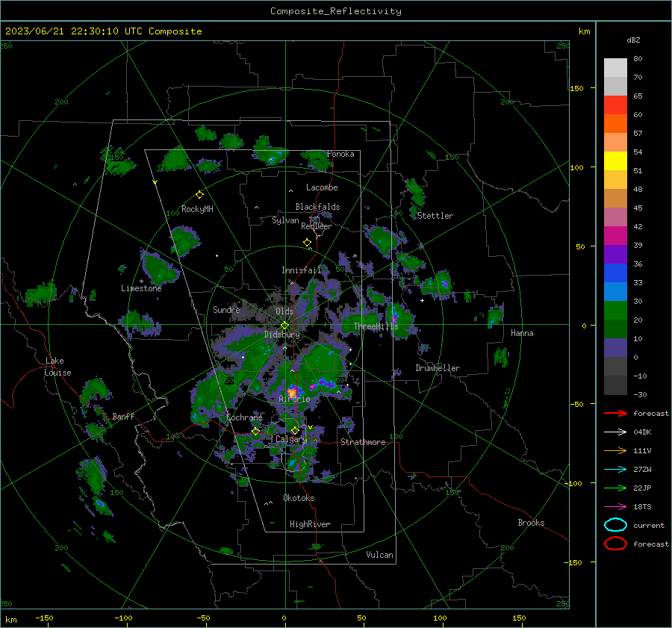Click the 04DK legend text

(642, 432)
